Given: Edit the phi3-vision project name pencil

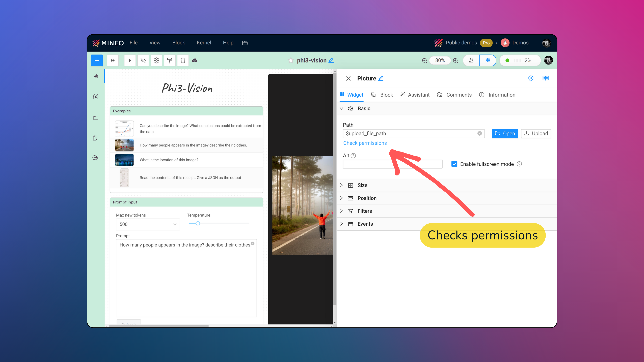Looking at the screenshot, I should click(331, 60).
